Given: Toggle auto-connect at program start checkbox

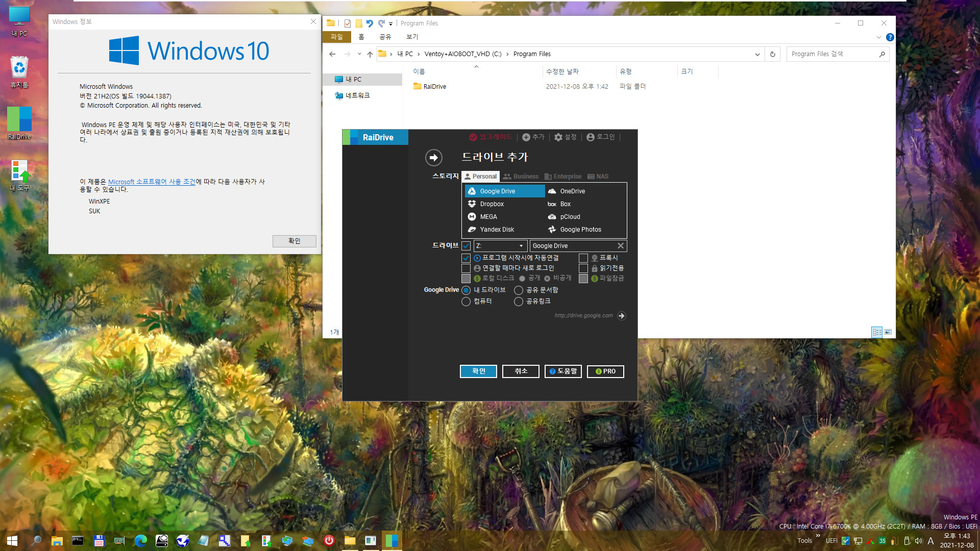Looking at the screenshot, I should tap(466, 258).
